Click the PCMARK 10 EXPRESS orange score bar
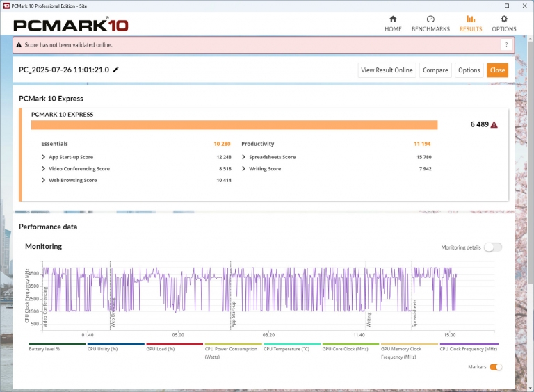 coord(234,125)
